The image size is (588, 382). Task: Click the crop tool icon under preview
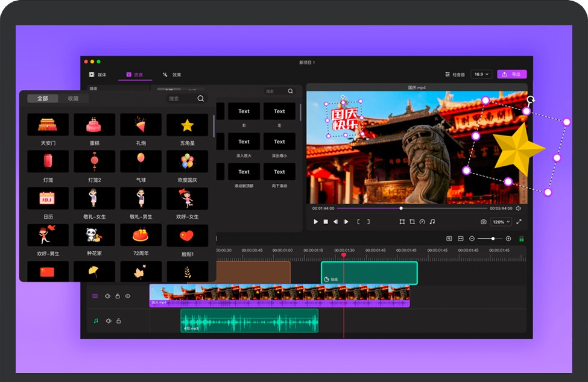412,222
